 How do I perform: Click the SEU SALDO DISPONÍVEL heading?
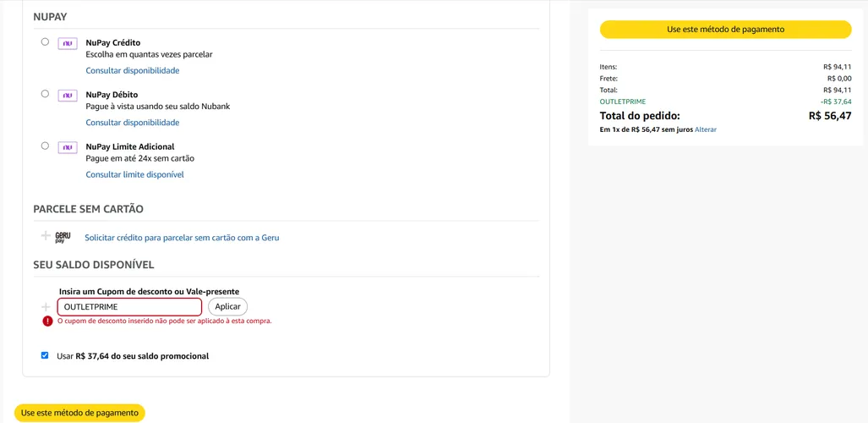coord(94,265)
